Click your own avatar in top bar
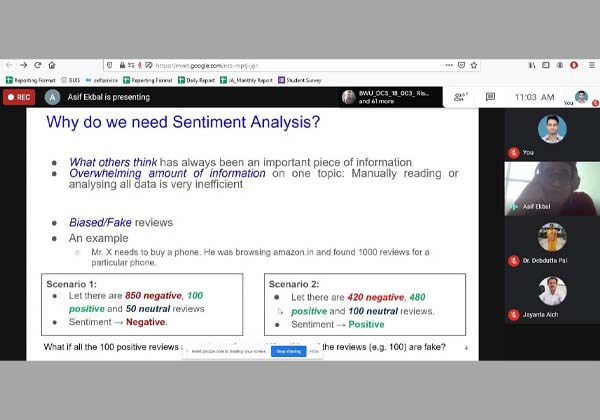600x420 pixels. click(x=581, y=97)
